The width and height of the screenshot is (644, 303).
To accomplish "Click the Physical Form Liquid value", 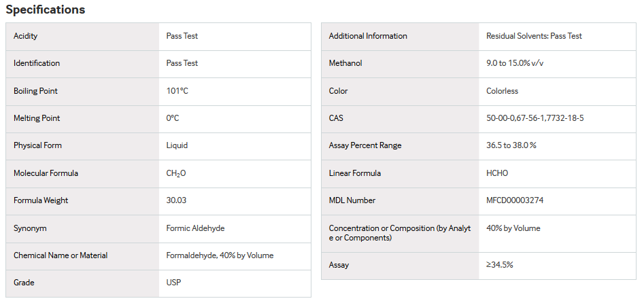I will [177, 145].
